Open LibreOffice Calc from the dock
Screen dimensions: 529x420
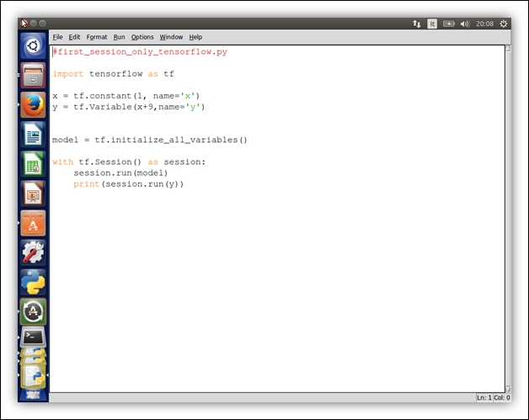click(33, 164)
